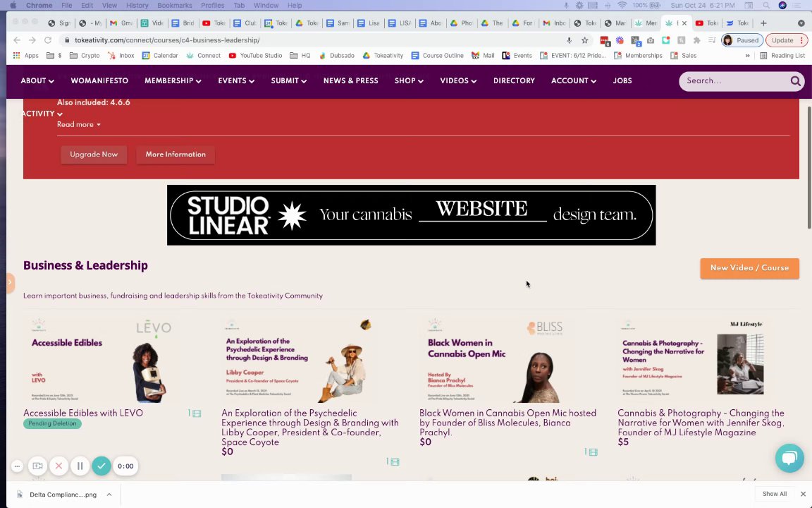
Task: Click the site Search input field
Action: (x=734, y=81)
